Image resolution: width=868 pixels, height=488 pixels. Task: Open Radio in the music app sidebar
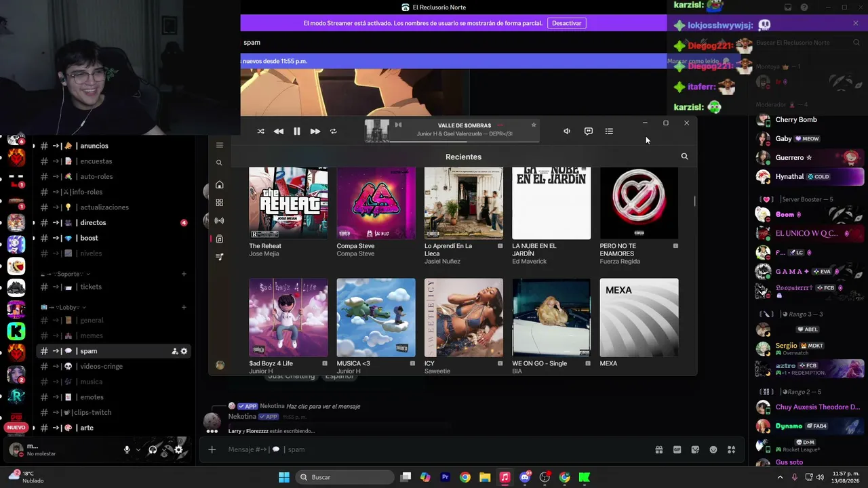coord(219,220)
